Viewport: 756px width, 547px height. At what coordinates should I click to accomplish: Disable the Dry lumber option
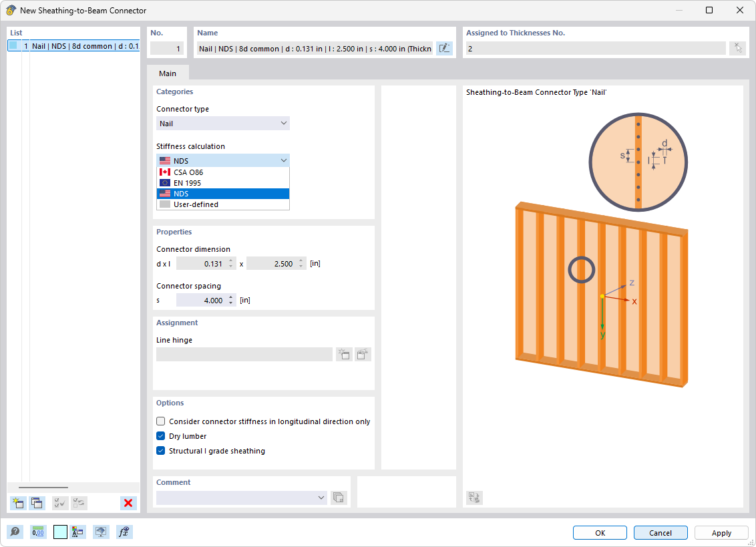(x=160, y=435)
